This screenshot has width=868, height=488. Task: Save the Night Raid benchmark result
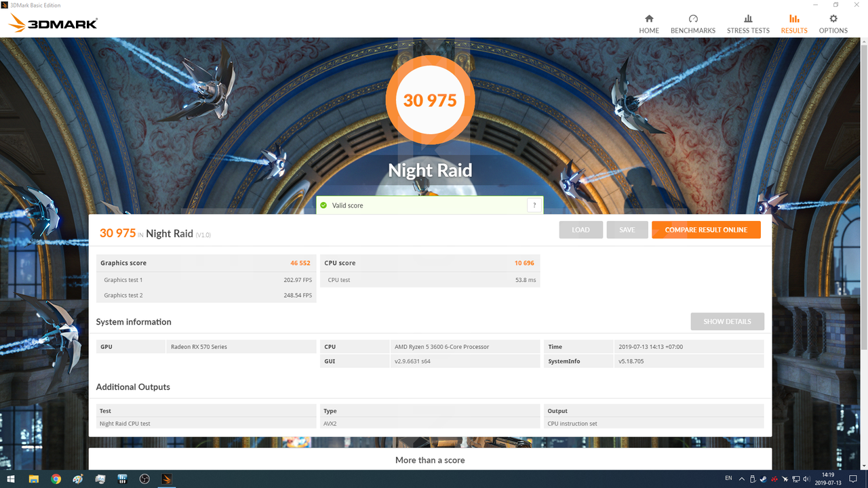click(627, 230)
